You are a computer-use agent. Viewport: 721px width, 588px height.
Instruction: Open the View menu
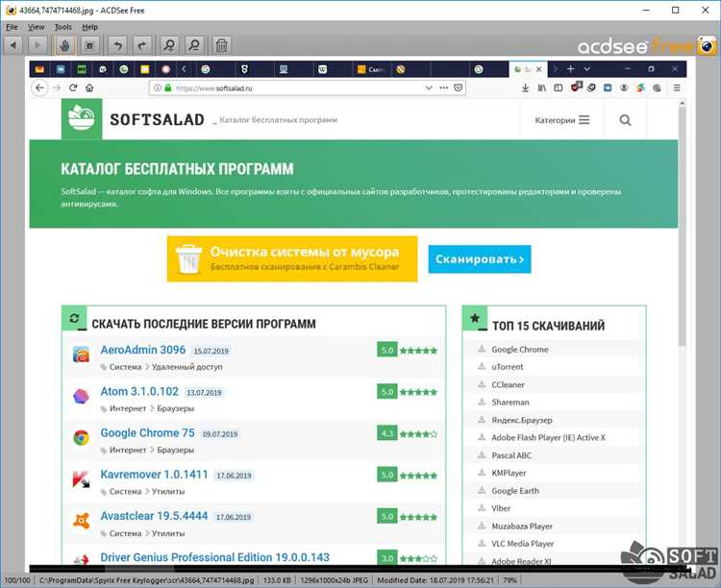pos(36,27)
